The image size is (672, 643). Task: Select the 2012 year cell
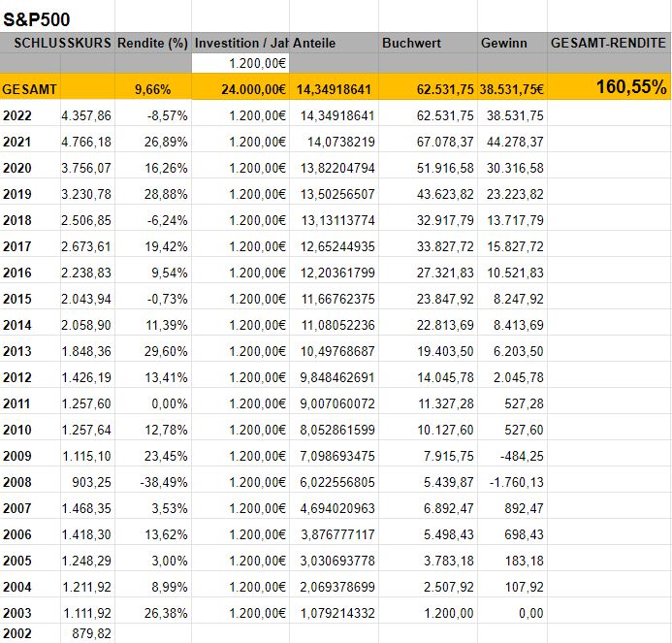[17, 377]
